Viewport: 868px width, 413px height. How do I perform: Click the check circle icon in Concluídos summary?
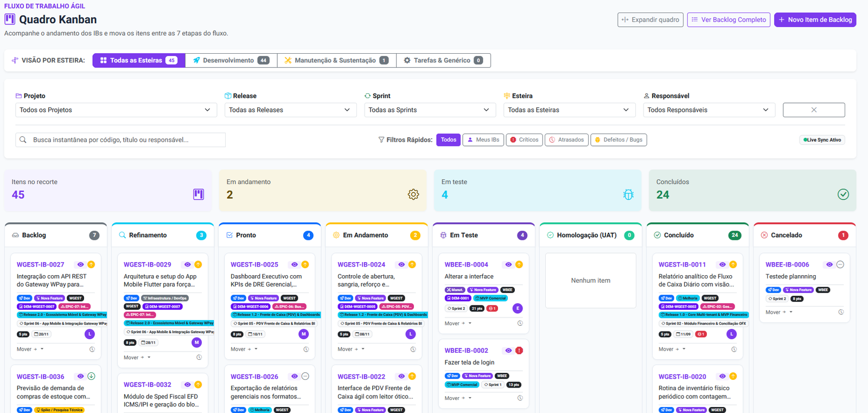[843, 194]
